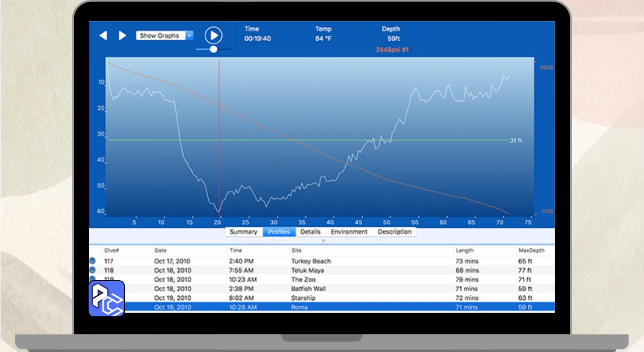
Task: Select the Profiles tab
Action: click(x=279, y=232)
